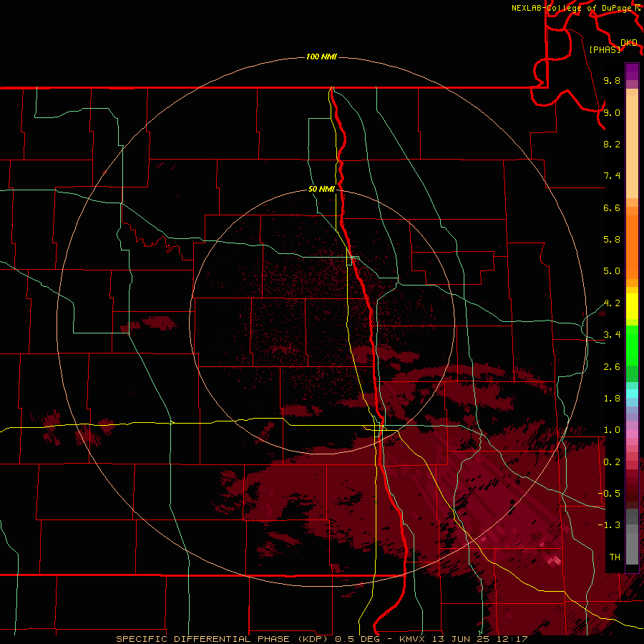This screenshot has height=644, width=644.
Task: Click the 0.2 value on color scale
Action: [612, 462]
